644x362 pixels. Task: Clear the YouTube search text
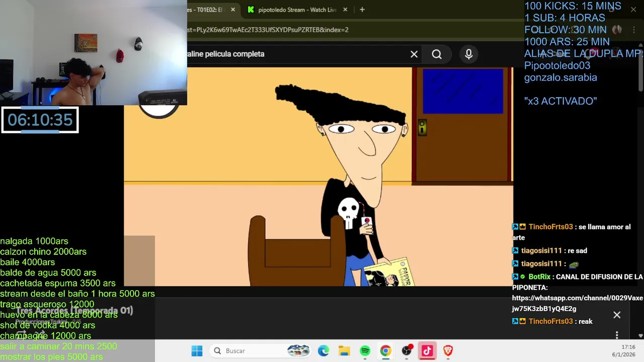(414, 54)
